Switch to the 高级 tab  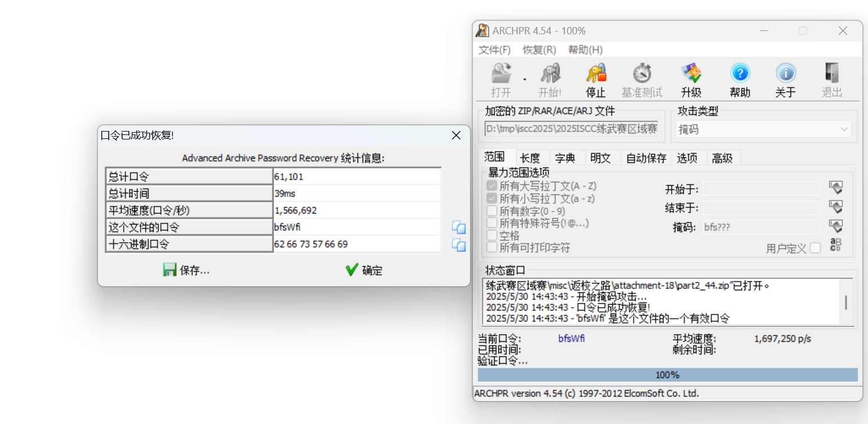722,158
